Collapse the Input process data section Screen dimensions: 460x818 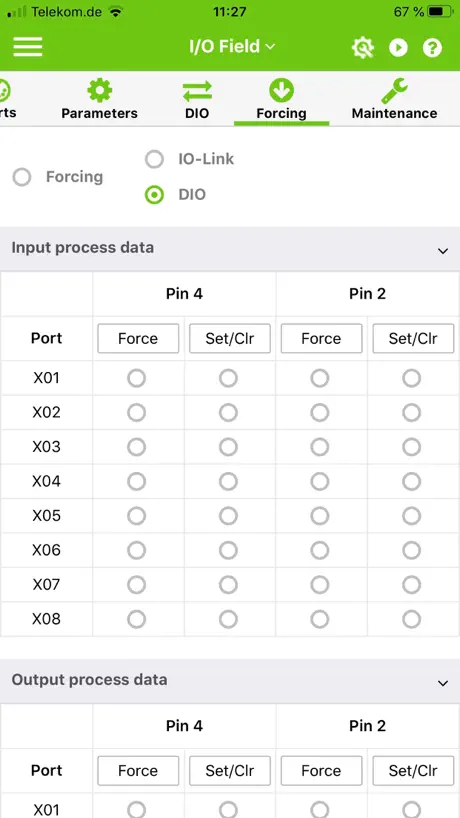click(443, 251)
